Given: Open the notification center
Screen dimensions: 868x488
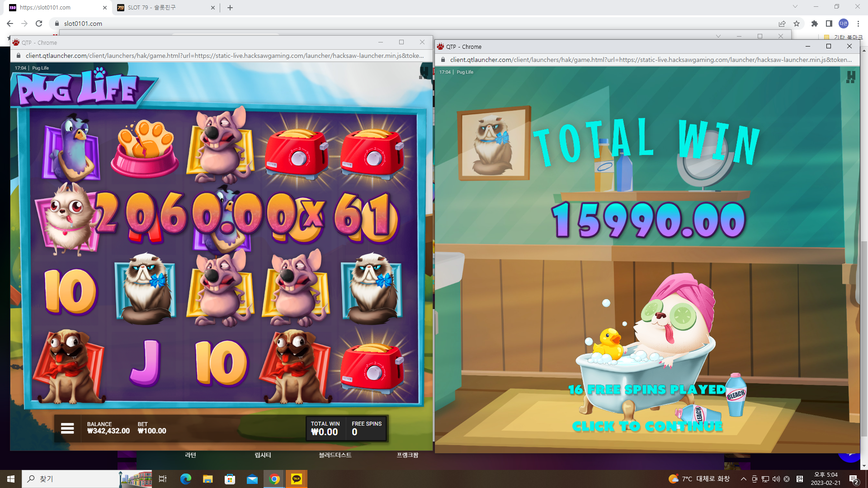Looking at the screenshot, I should tap(854, 479).
